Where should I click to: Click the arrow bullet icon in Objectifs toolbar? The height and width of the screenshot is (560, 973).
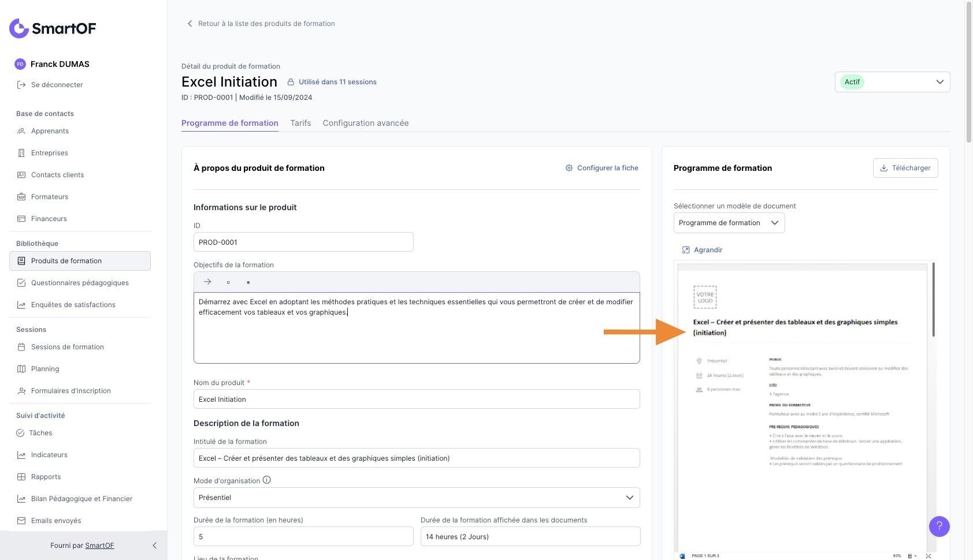[x=207, y=282]
